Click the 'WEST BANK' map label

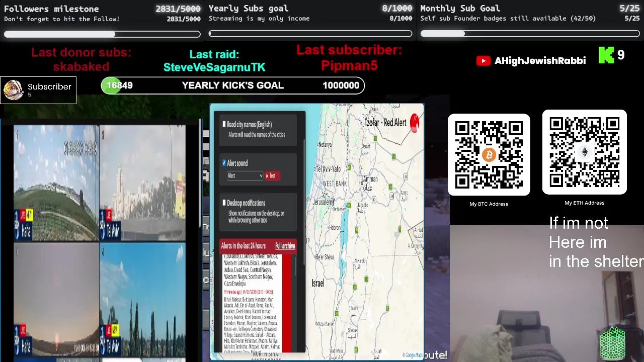(x=335, y=184)
